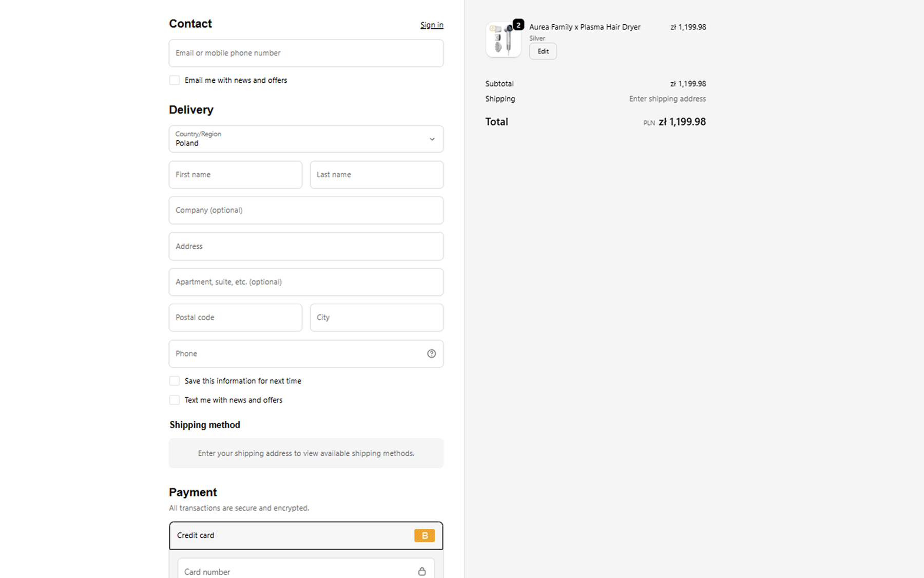Check Text me with news and offers
Screen dimensions: 924x578
coord(175,400)
